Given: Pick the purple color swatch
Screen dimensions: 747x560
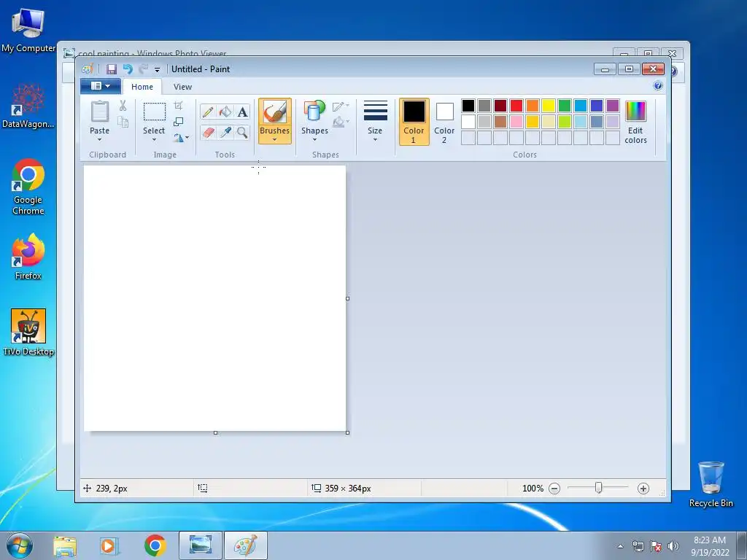Looking at the screenshot, I should 613,105.
